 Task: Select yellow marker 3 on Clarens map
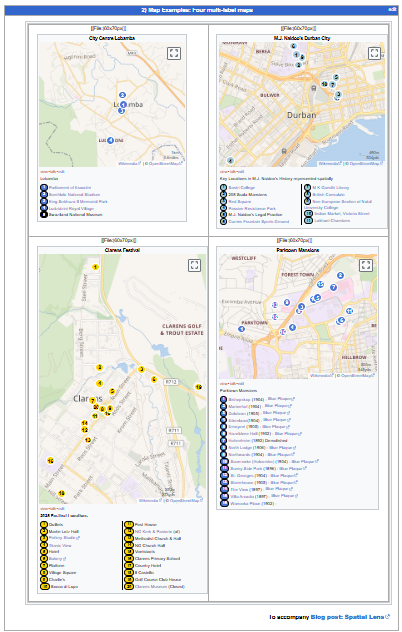pos(141,369)
